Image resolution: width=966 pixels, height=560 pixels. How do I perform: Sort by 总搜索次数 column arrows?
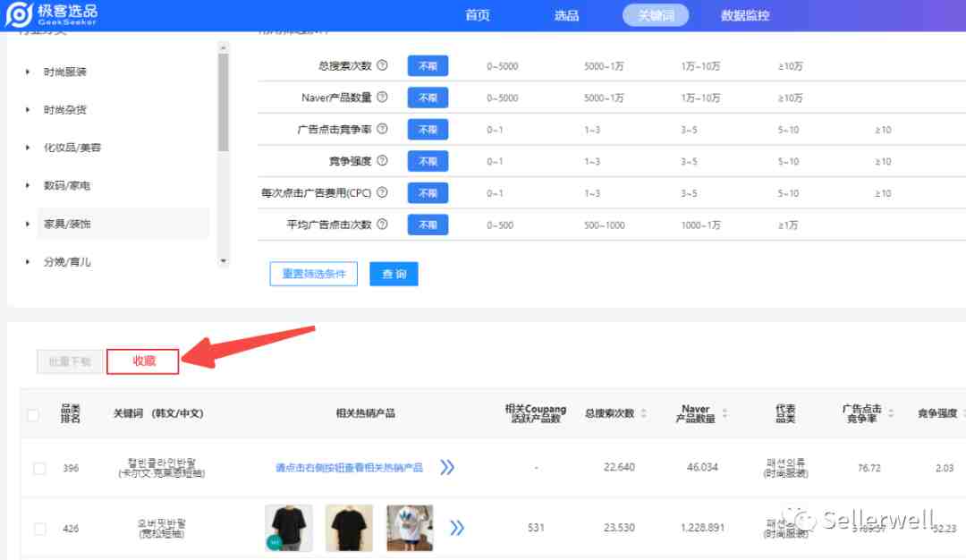[644, 413]
